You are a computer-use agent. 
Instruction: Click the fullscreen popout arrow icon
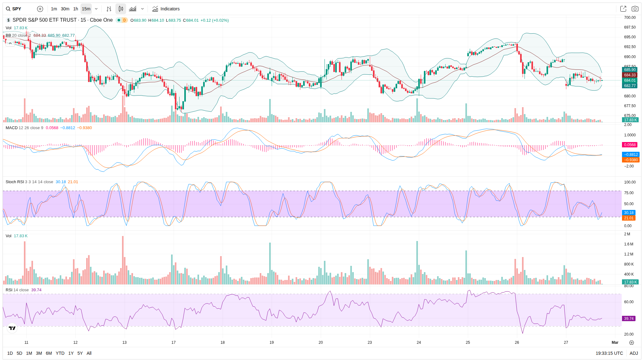tap(623, 9)
